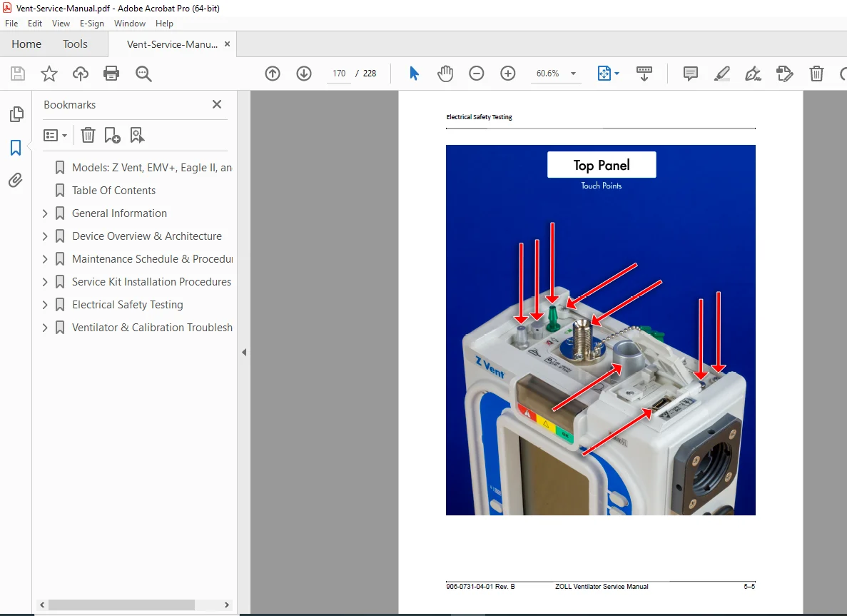847x616 pixels.
Task: Click the 60.6% zoom value field
Action: [548, 74]
